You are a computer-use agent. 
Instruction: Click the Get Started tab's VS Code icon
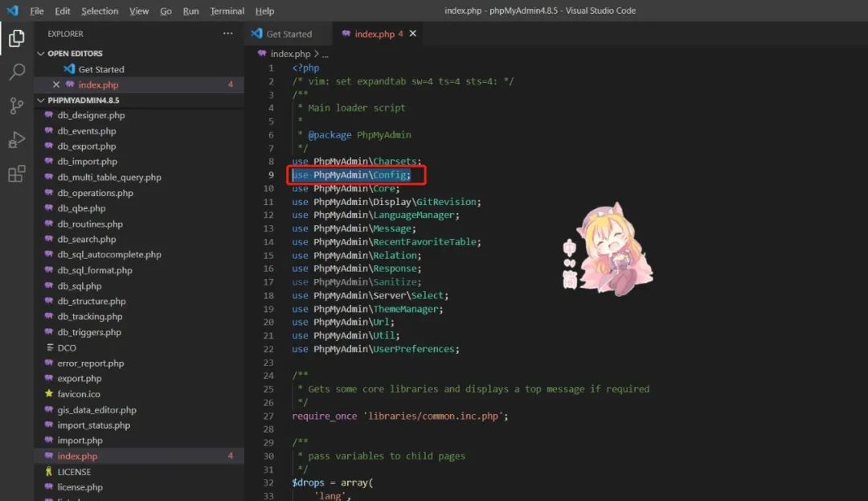pyautogui.click(x=256, y=34)
